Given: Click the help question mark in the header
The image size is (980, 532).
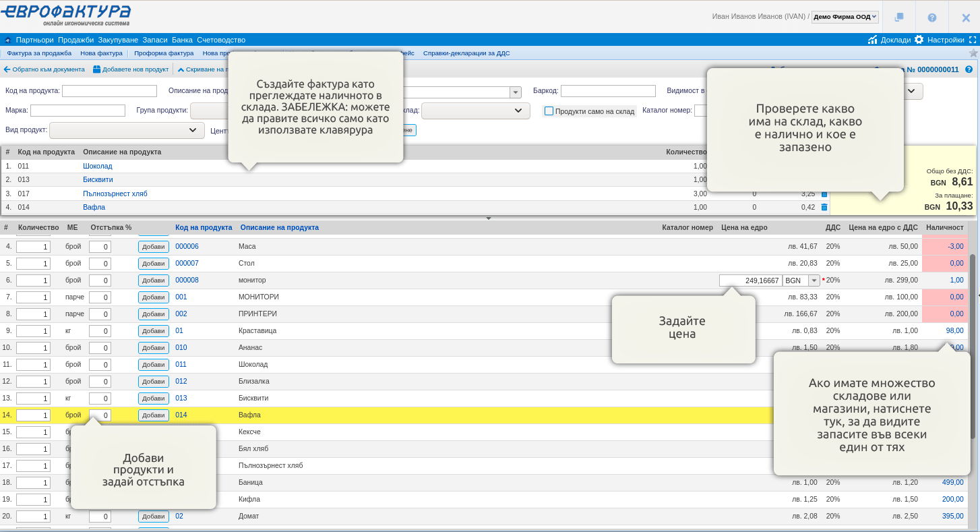Looking at the screenshot, I should click(x=932, y=18).
